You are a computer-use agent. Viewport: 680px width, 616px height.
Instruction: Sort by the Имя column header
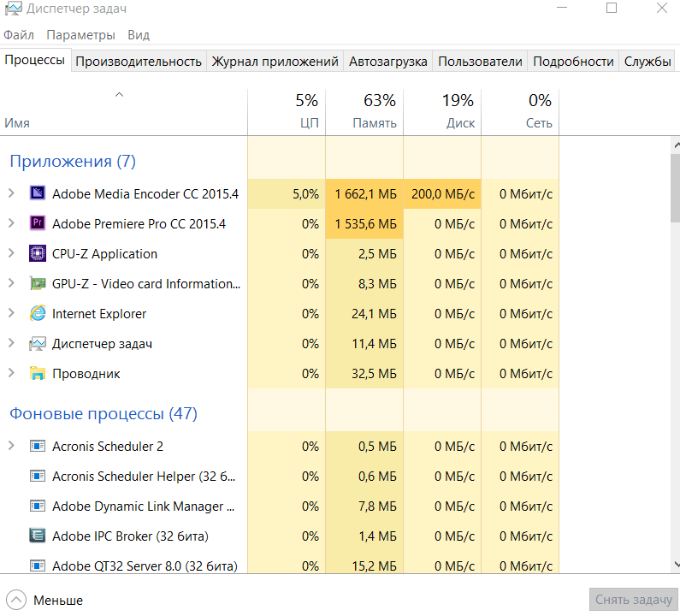coord(123,112)
